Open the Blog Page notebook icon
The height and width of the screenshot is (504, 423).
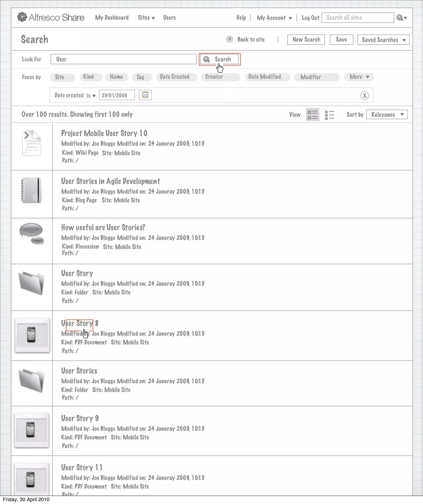(31, 190)
